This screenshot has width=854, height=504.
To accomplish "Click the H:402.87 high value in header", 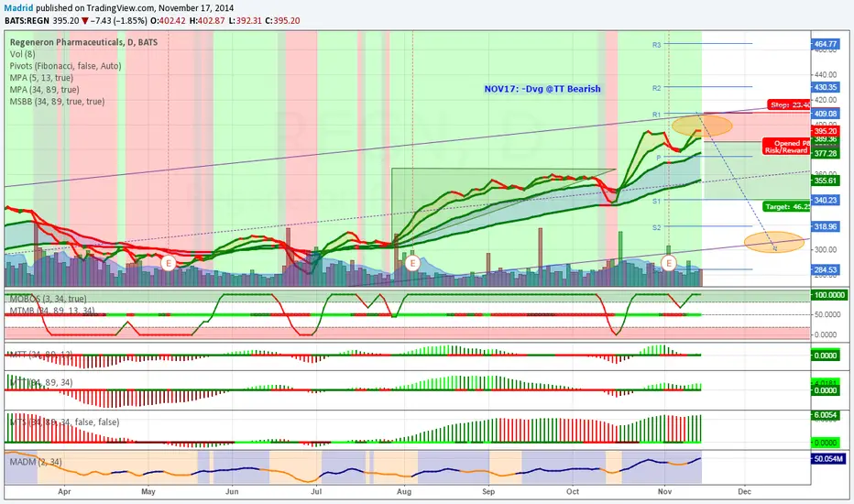I will pos(206,21).
